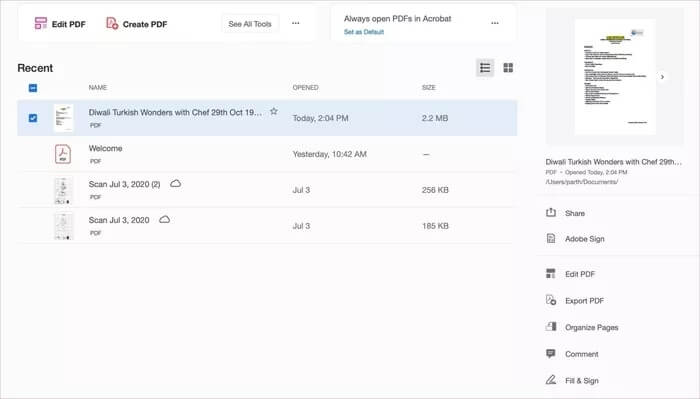The width and height of the screenshot is (700, 399).
Task: Toggle the select-all checkbox in header
Action: (x=33, y=88)
